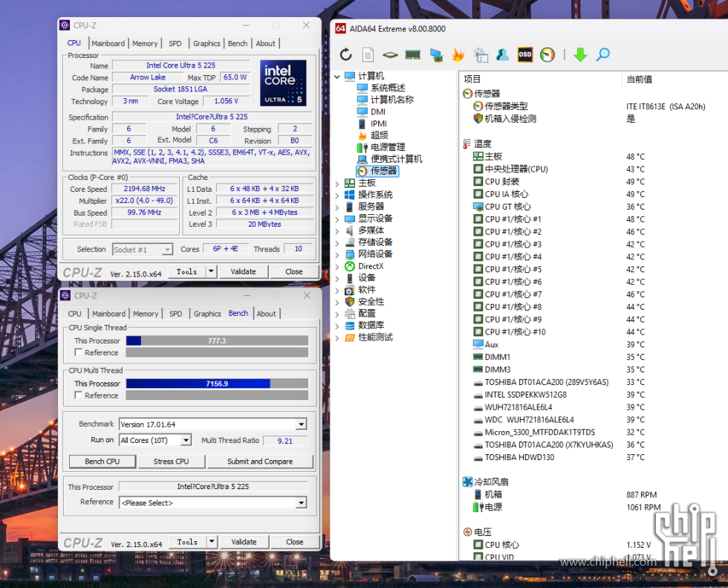
Task: Click the Stress CPU button
Action: (171, 462)
